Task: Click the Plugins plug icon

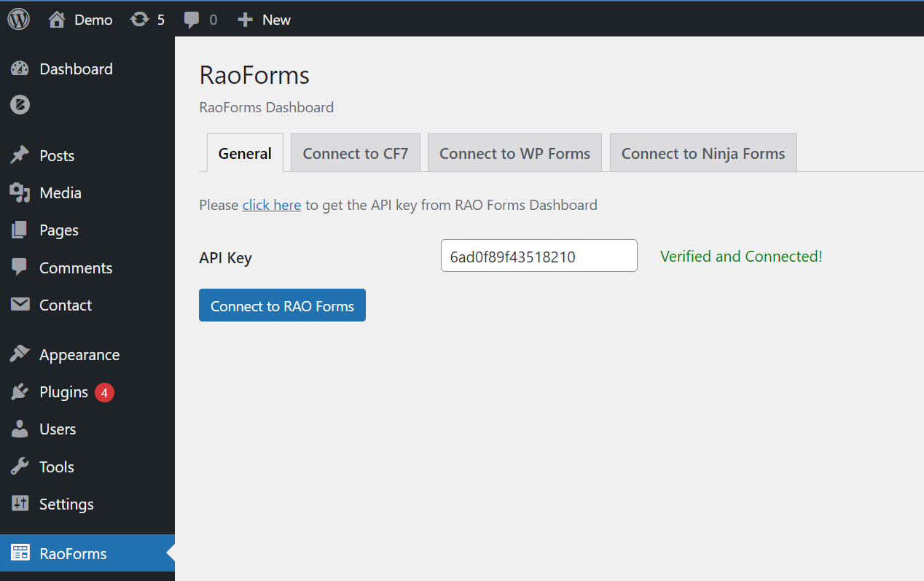Action: (20, 392)
